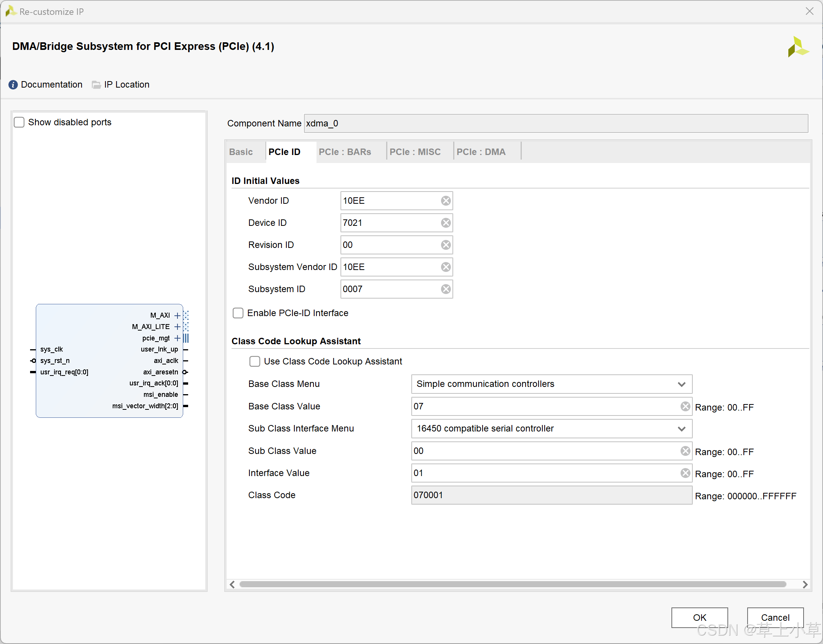Switch to the PCIe : DMA tab

coord(481,152)
